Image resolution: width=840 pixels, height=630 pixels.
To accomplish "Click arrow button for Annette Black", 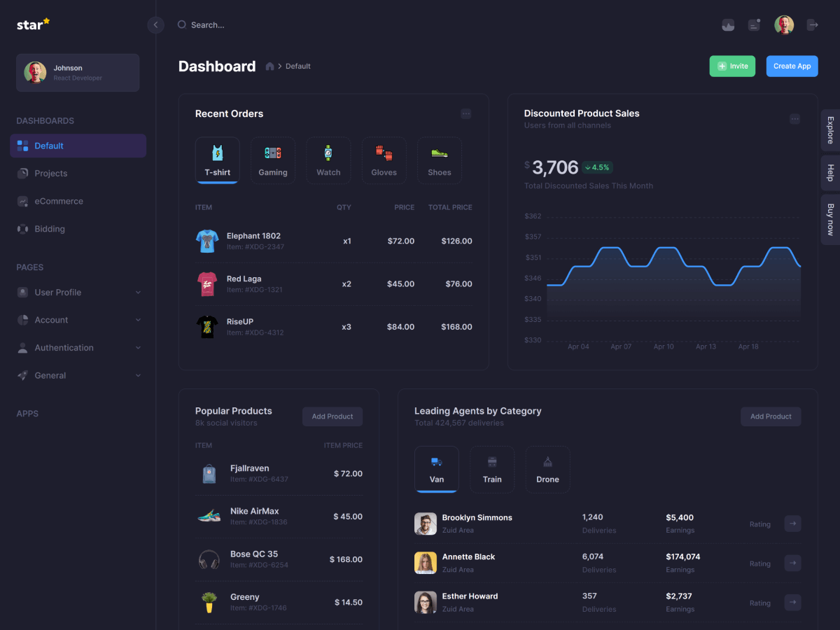I will (x=792, y=563).
